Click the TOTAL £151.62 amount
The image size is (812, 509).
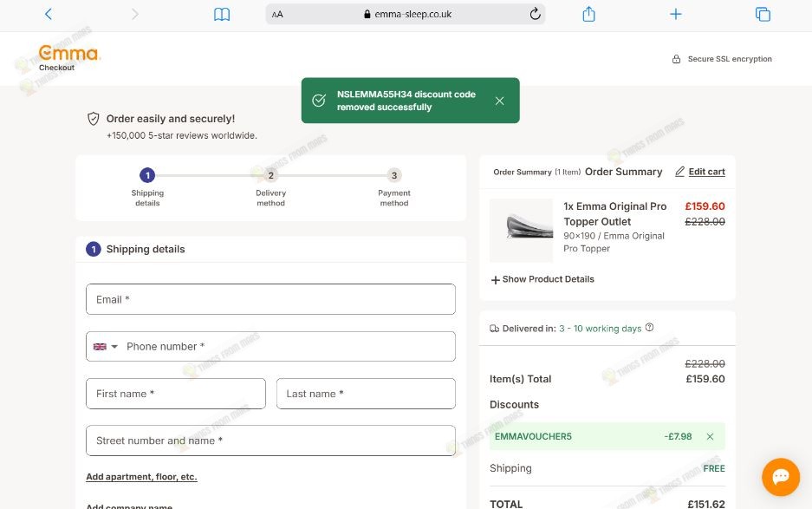point(706,504)
